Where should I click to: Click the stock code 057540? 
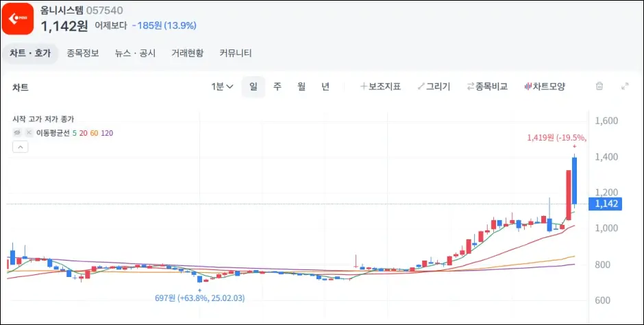(104, 11)
